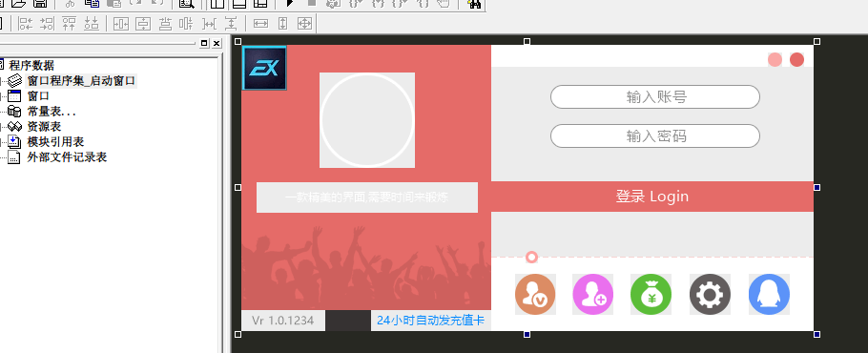Select the 资源表 tree item
The height and width of the screenshot is (353, 868).
click(44, 127)
